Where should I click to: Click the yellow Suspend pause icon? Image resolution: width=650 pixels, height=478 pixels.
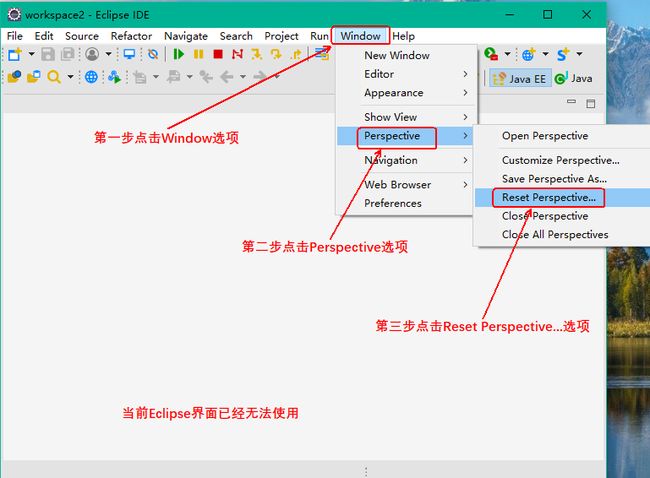coord(199,54)
